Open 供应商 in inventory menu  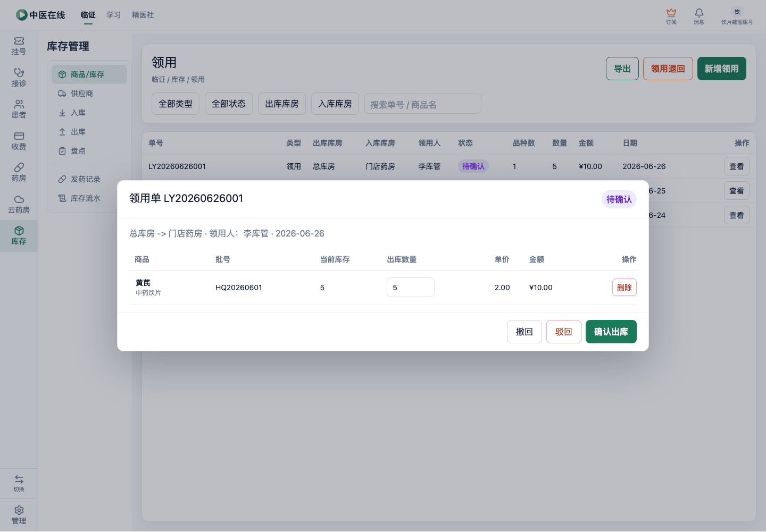89,94
